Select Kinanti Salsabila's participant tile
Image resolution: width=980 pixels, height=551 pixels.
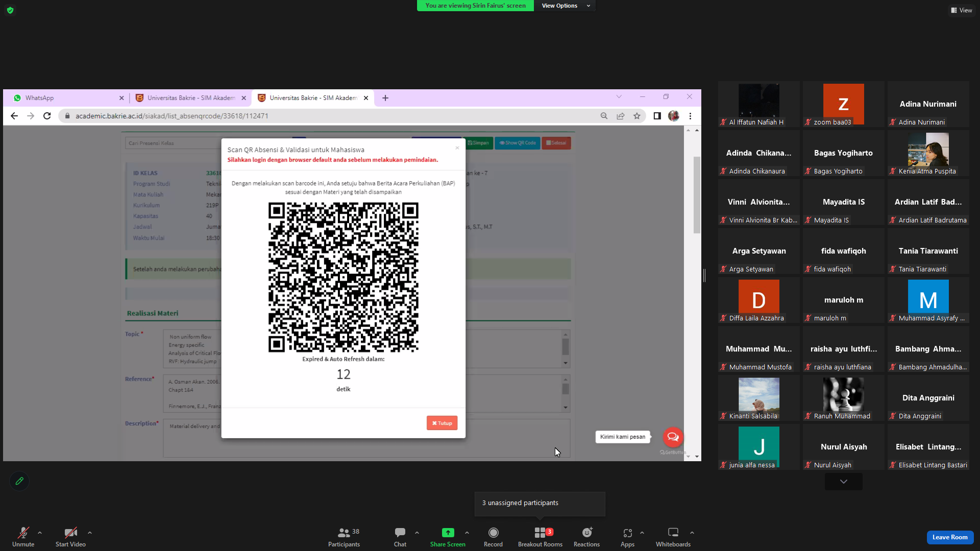pyautogui.click(x=758, y=399)
